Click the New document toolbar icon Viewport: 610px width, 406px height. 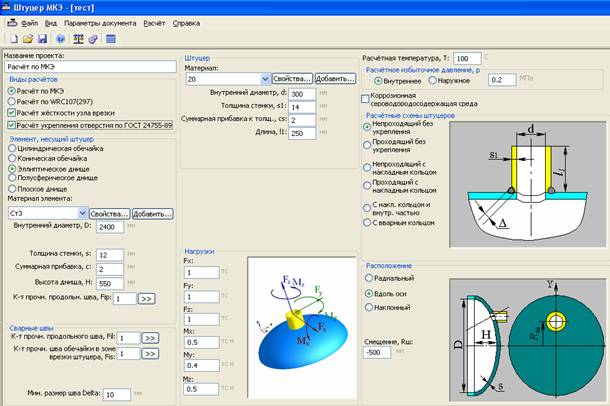(14, 39)
